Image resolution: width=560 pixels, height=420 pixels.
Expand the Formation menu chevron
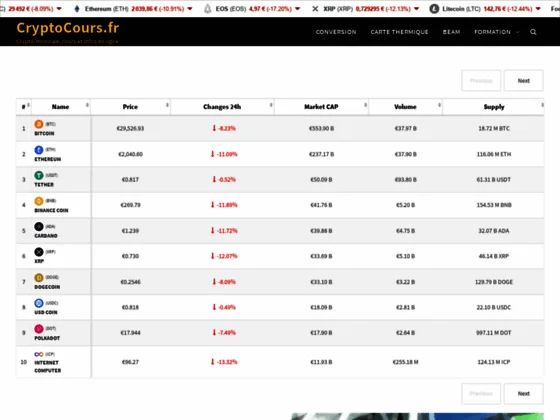518,32
